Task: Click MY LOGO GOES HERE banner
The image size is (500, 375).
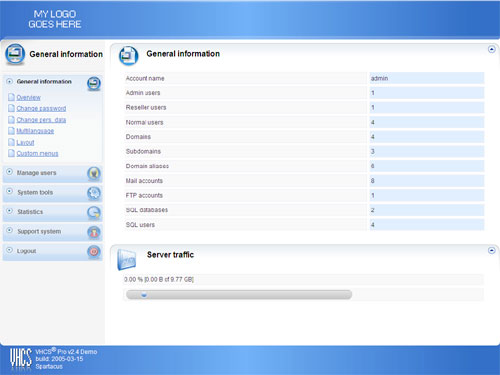Action: pos(55,19)
